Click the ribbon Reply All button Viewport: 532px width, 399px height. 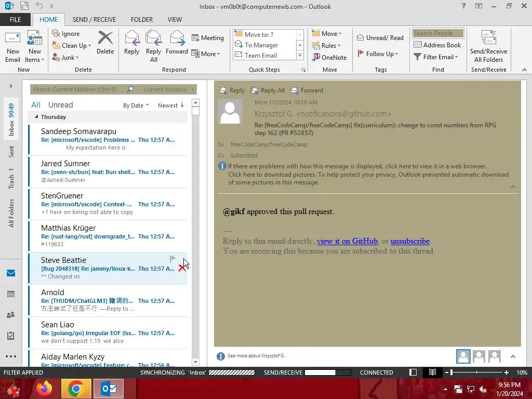(153, 47)
